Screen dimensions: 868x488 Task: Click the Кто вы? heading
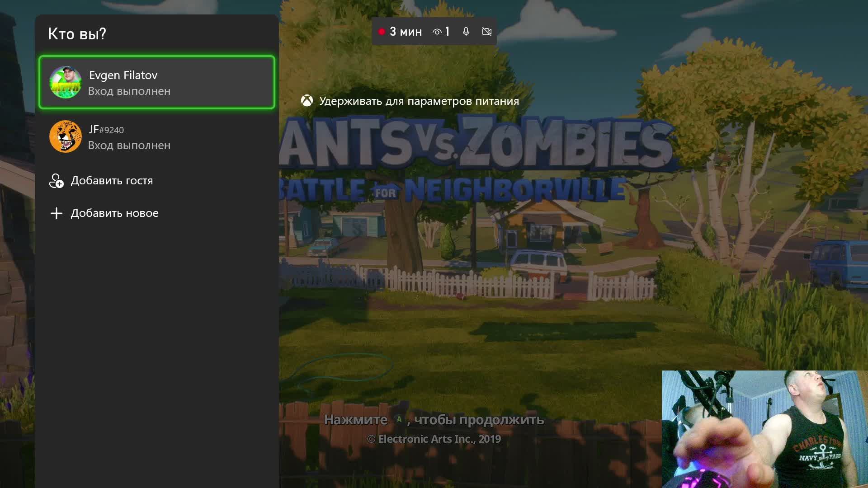(77, 34)
